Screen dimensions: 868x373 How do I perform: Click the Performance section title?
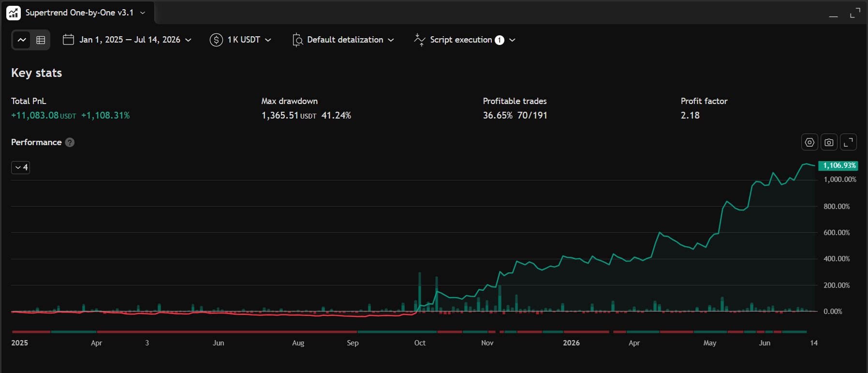36,142
